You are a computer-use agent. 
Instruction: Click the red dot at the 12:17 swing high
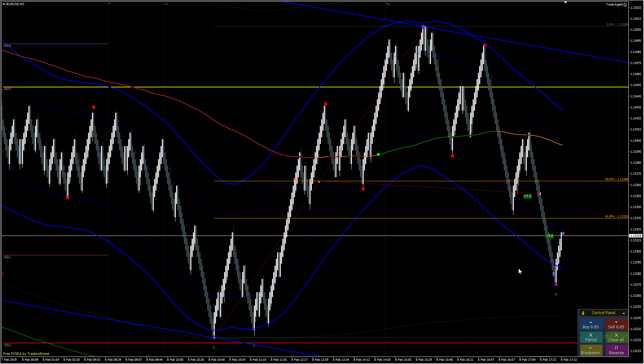325,104
